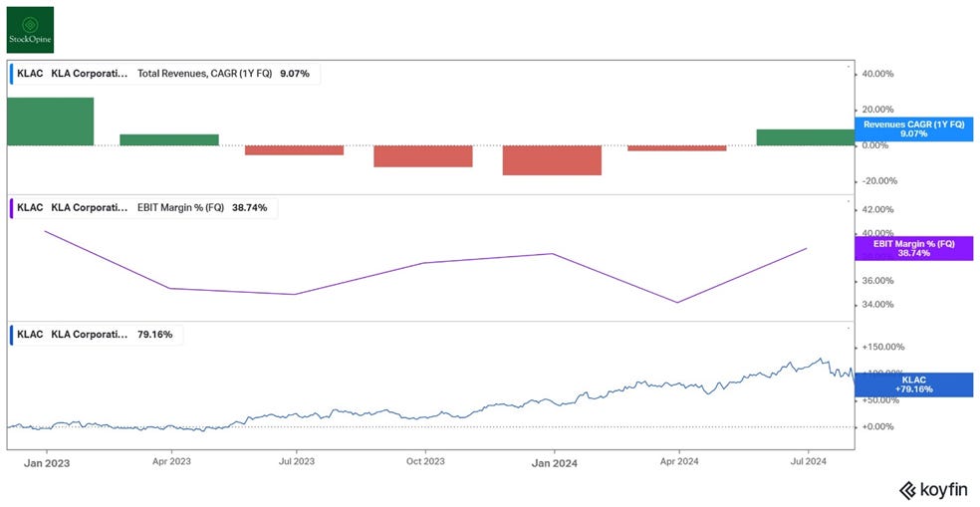Select the EBIT Margin % (FQ) legend label

(x=143, y=208)
